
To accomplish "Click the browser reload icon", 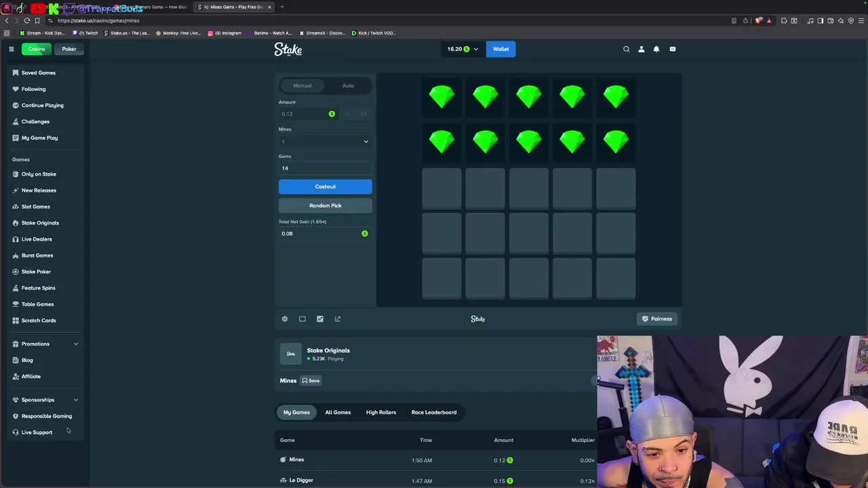I will point(27,20).
